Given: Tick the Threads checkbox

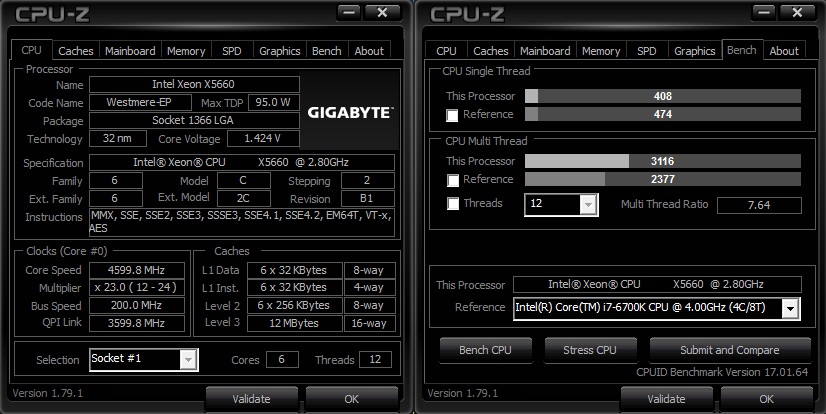Looking at the screenshot, I should click(453, 203).
